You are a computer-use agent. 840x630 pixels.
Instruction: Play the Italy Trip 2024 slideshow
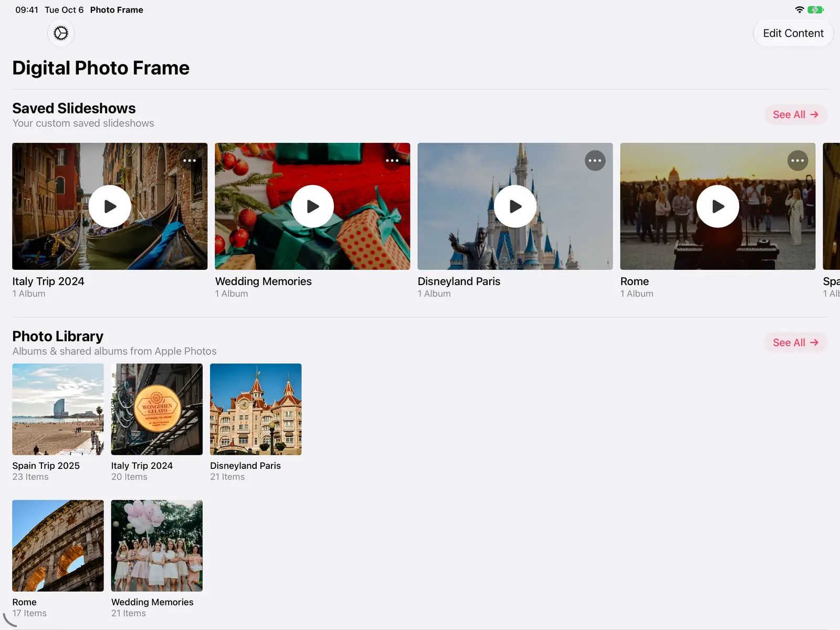click(110, 206)
